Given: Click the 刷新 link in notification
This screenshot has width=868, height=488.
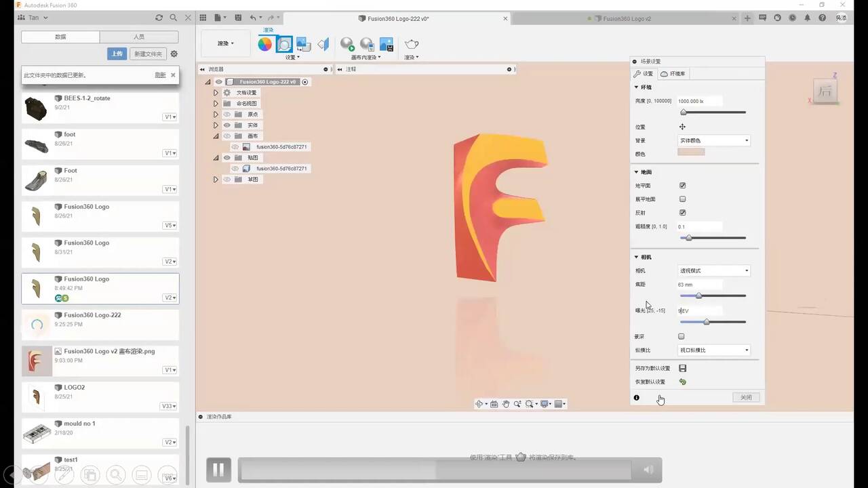Looking at the screenshot, I should pyautogui.click(x=160, y=75).
